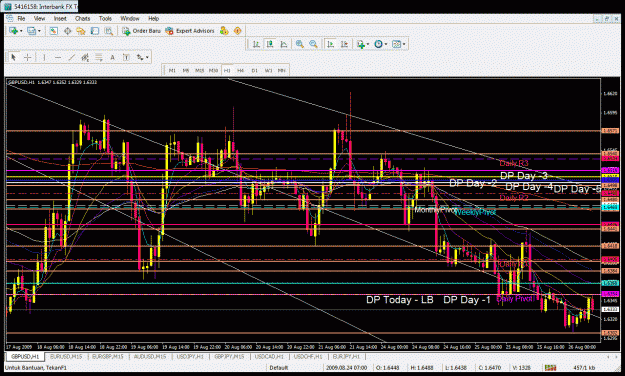Switch chart to candlestick mode

tap(270, 44)
